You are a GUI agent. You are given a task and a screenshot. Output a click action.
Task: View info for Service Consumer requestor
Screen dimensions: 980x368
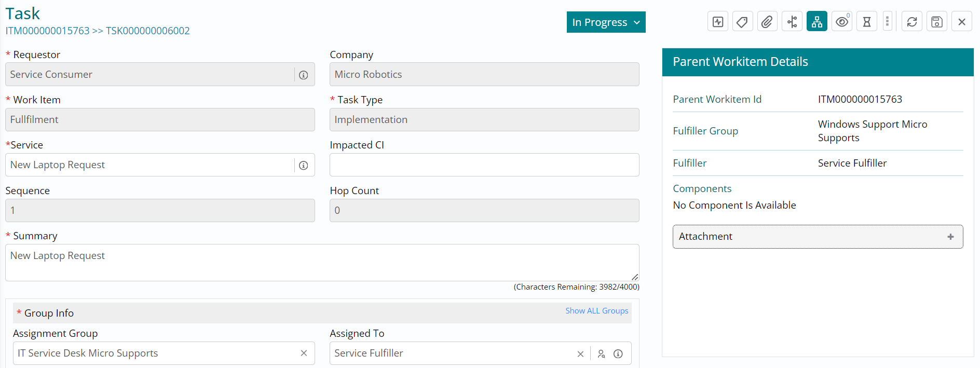click(x=304, y=75)
